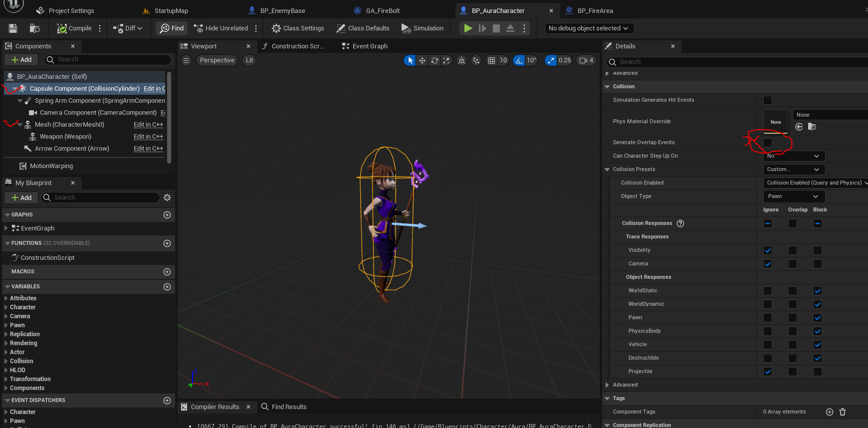Open the play options three-dot menu
The height and width of the screenshot is (428, 868).
pyautogui.click(x=524, y=28)
